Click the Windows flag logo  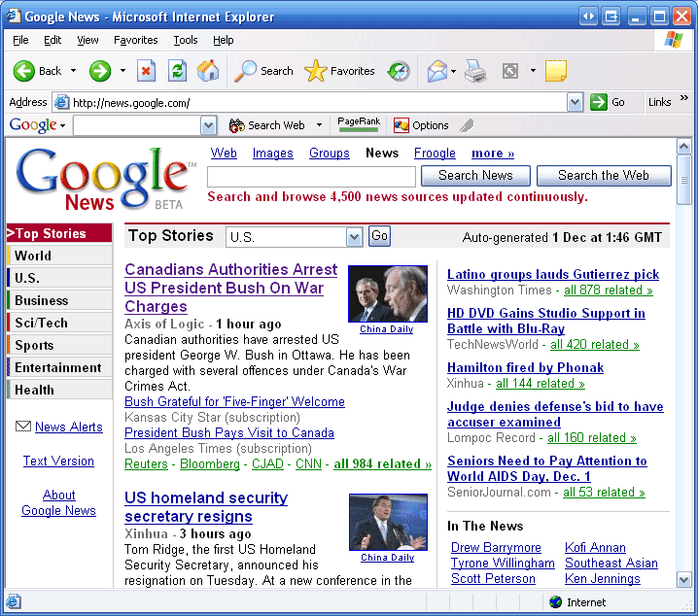point(674,40)
